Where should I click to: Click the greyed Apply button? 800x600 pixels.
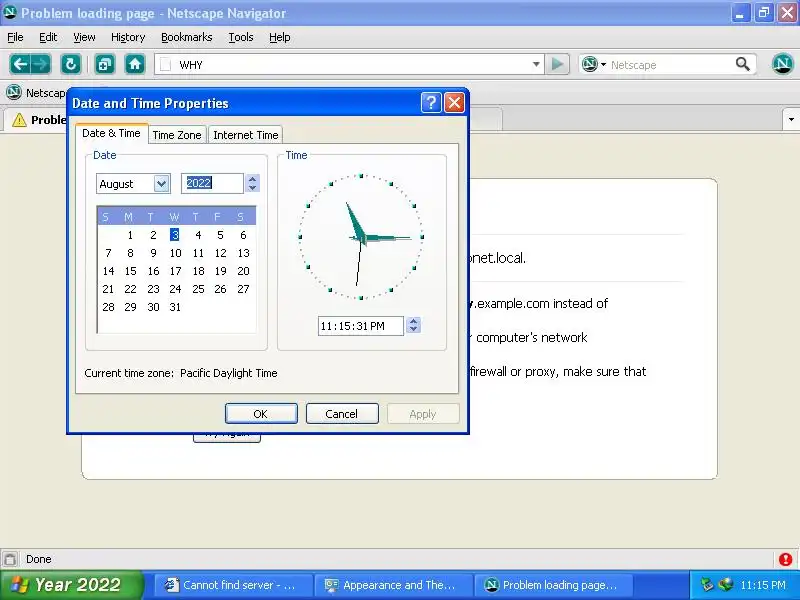pyautogui.click(x=423, y=414)
